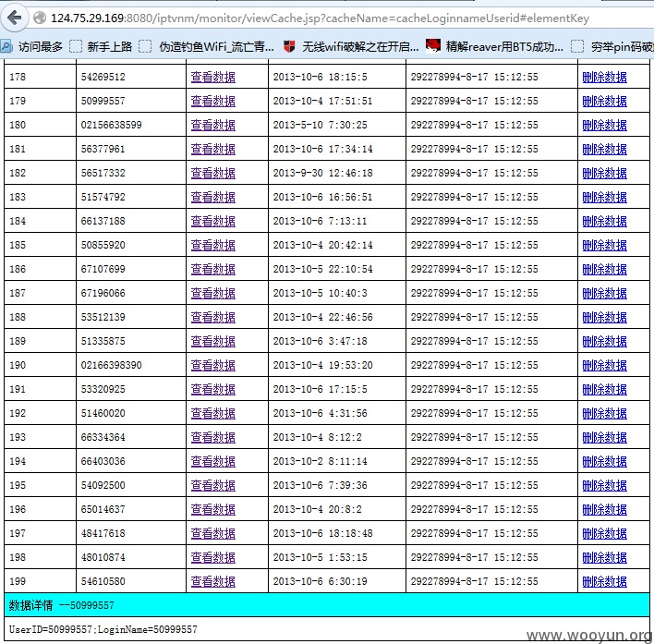Select row number 192 cell
Screen dimensions: 654x644
[x=40, y=413]
